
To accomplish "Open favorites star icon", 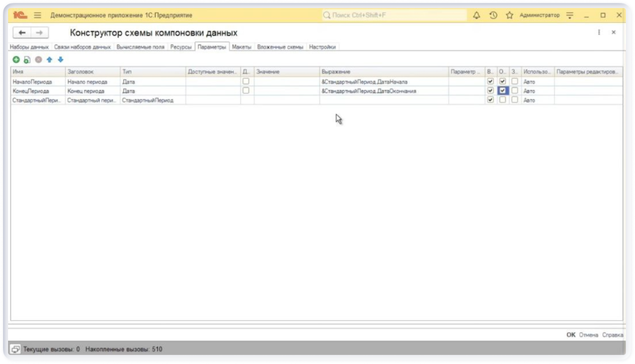I will (509, 16).
